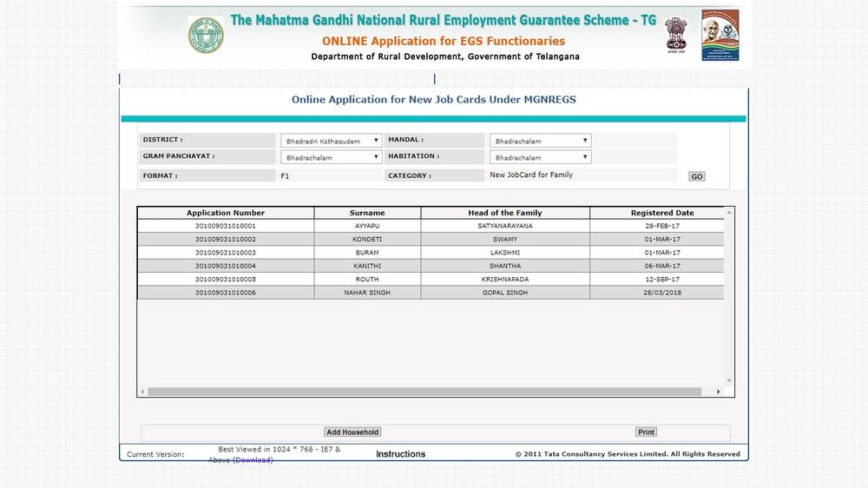Click the scroll right arrow below table
This screenshot has width=868, height=488.
click(x=718, y=392)
